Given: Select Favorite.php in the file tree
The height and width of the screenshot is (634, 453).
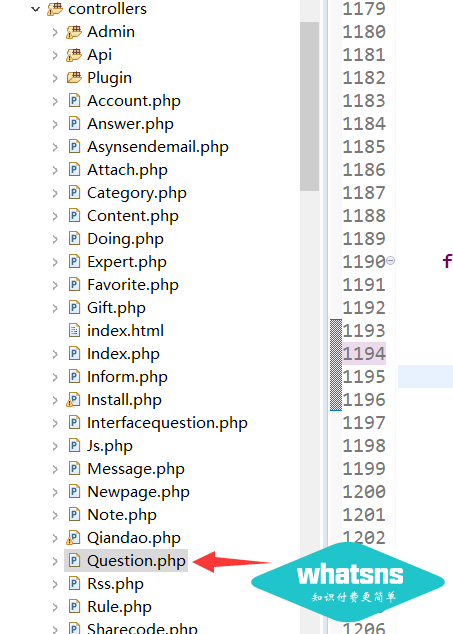Looking at the screenshot, I should 133,285.
